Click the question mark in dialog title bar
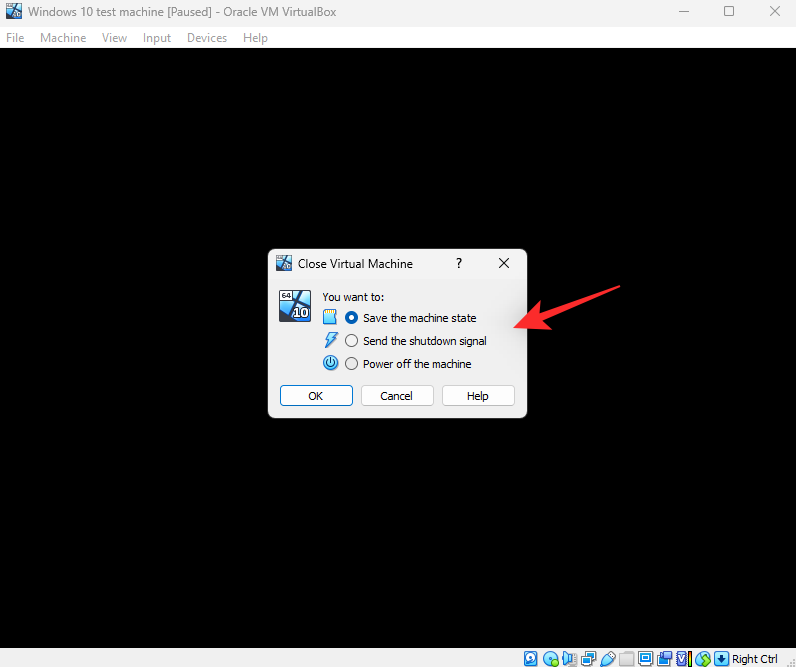 pyautogui.click(x=459, y=263)
